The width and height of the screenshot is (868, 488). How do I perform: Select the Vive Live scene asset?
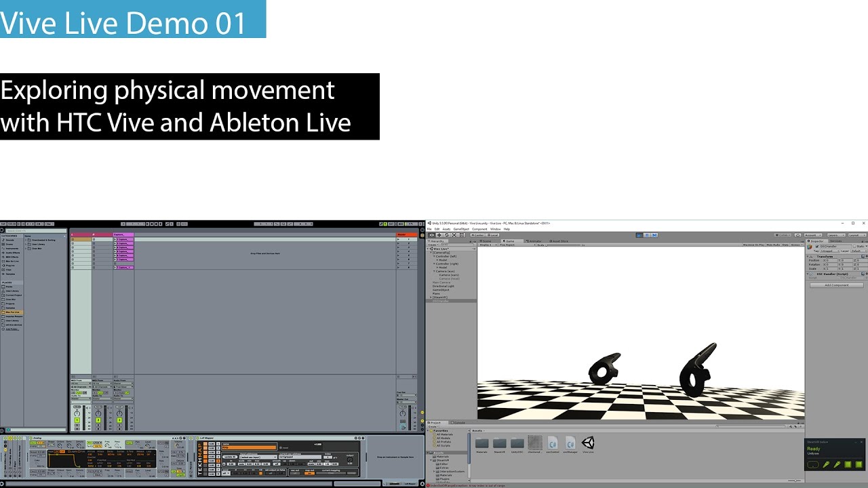pos(588,443)
